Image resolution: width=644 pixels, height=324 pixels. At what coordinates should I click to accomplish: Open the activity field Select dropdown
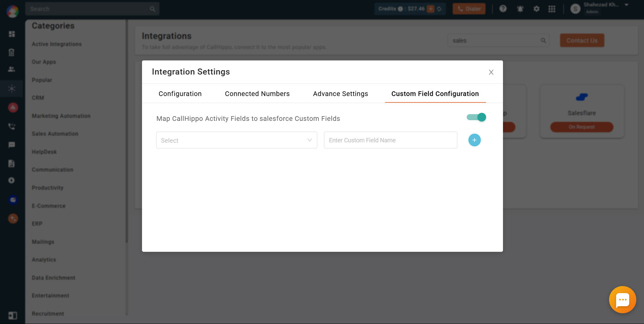pos(236,140)
